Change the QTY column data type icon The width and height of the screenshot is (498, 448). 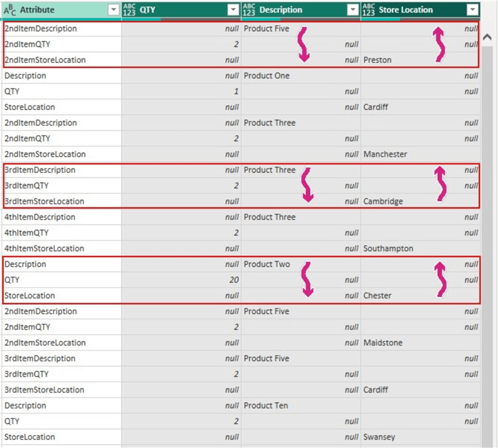129,10
